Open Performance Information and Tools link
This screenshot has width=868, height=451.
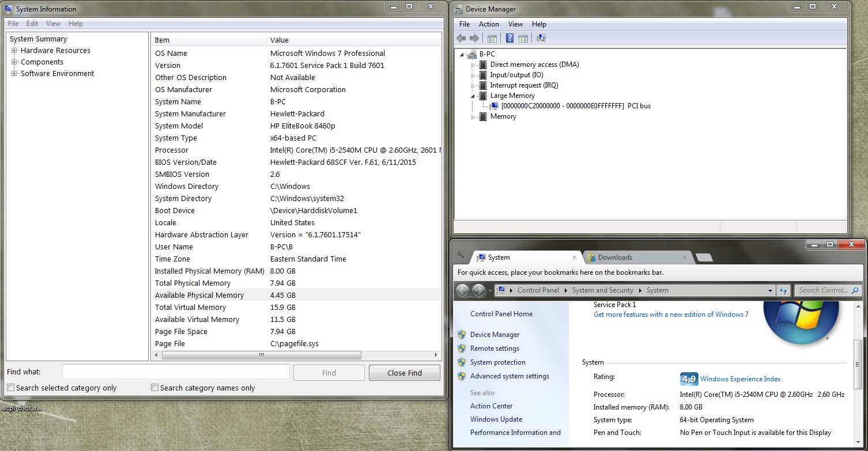pos(515,433)
